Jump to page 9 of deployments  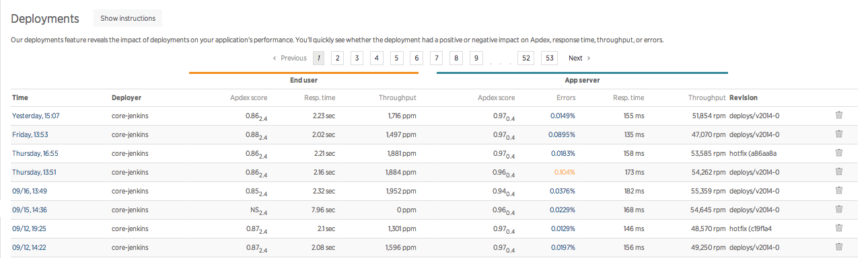point(476,58)
